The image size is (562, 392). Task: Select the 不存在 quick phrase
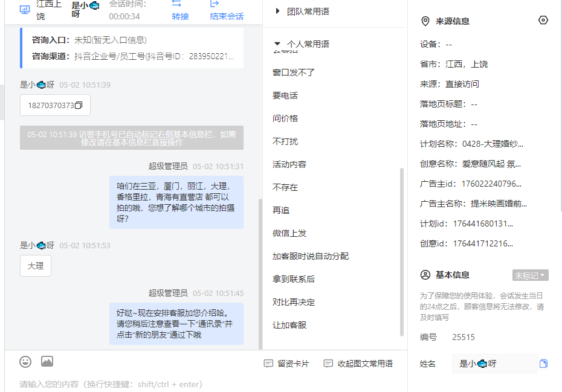285,187
